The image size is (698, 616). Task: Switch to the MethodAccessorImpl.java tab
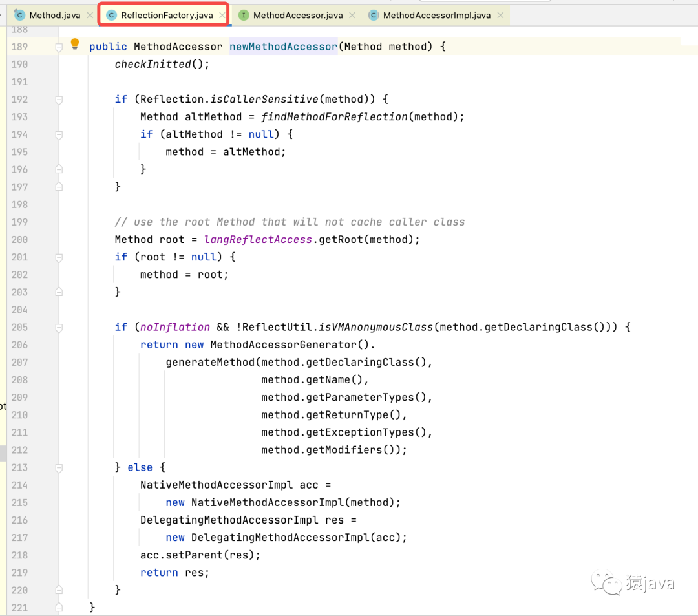point(437,15)
